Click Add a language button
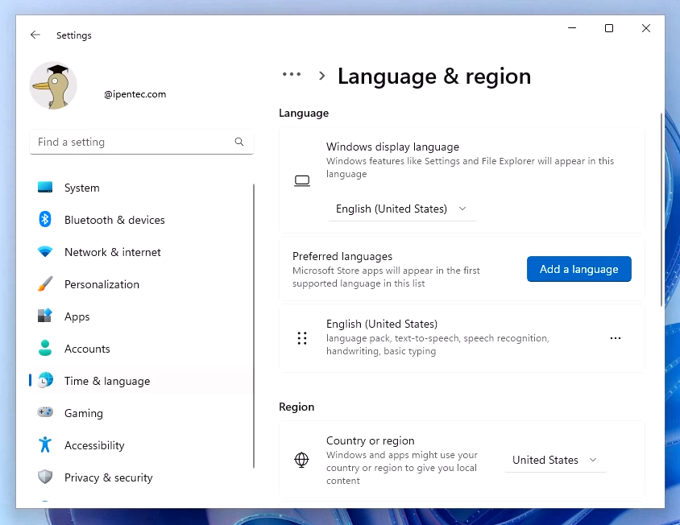Viewport: 680px width, 525px height. point(579,269)
